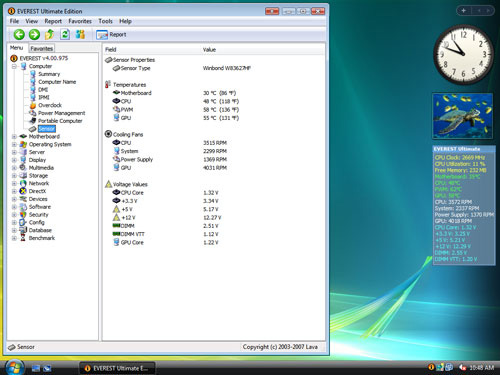500x375 pixels.
Task: Click the volume tray icon
Action: 462,367
